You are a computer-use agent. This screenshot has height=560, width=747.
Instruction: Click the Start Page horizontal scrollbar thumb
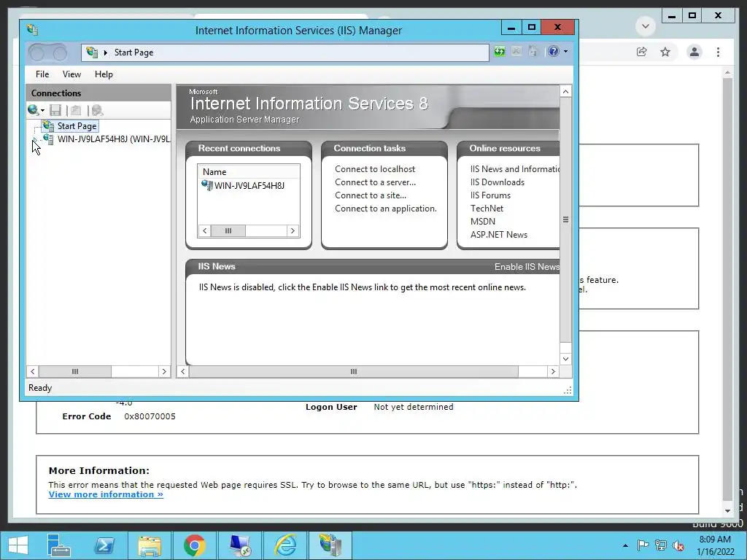(x=354, y=371)
